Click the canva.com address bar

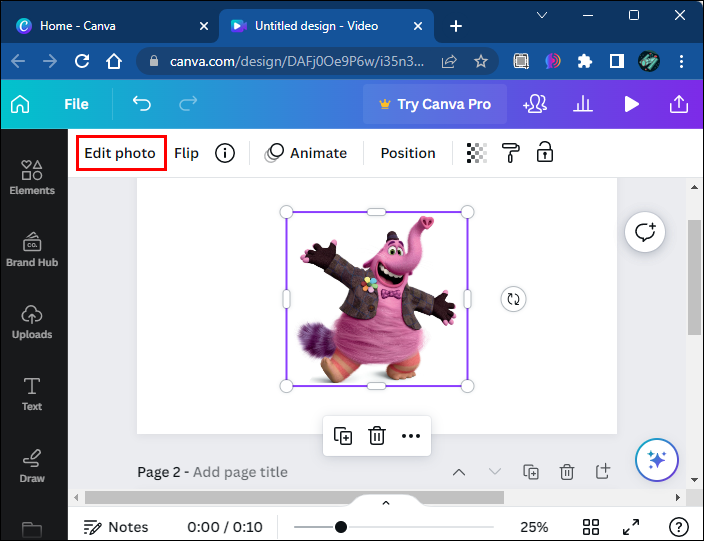coord(297,61)
